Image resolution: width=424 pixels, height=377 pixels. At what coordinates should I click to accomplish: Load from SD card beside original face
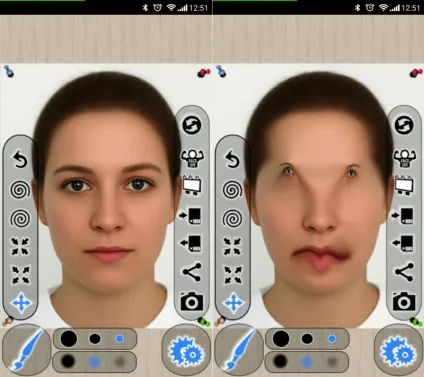coord(190,216)
